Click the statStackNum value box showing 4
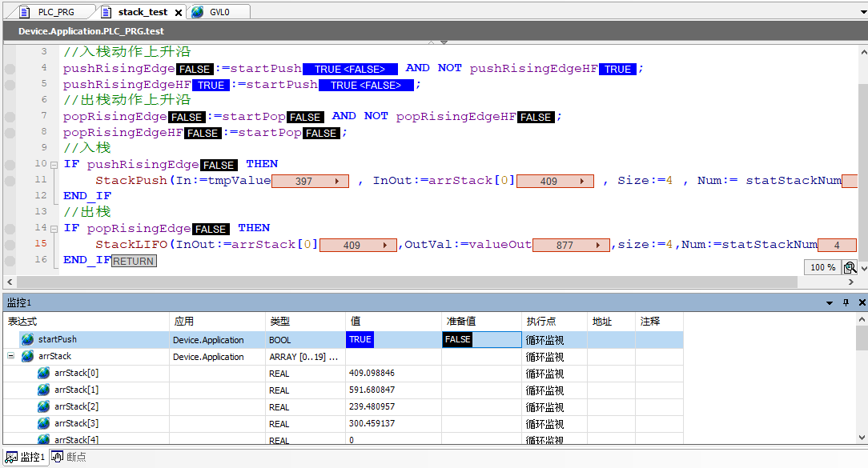The height and width of the screenshot is (468, 868). pyautogui.click(x=837, y=245)
